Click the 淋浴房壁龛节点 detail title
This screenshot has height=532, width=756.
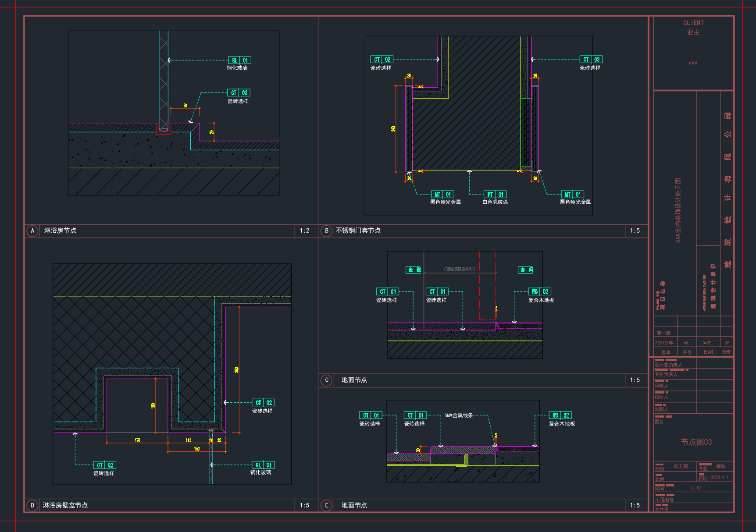[65, 505]
